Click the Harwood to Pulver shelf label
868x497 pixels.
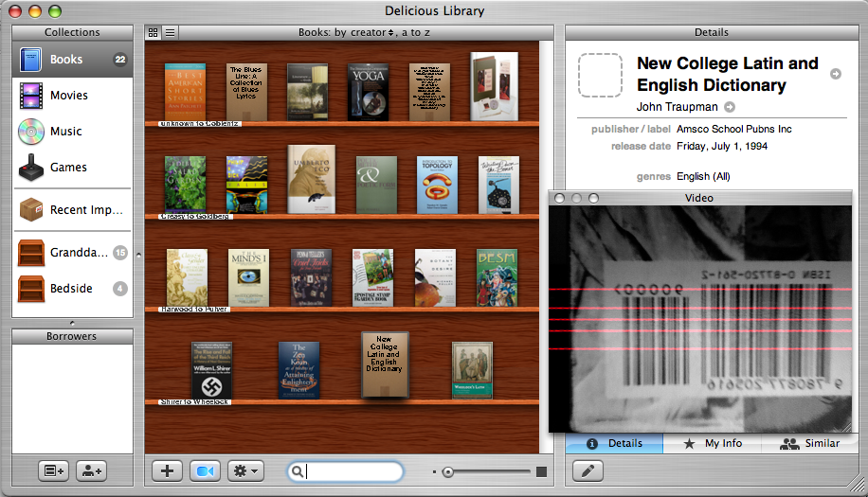[x=193, y=310]
